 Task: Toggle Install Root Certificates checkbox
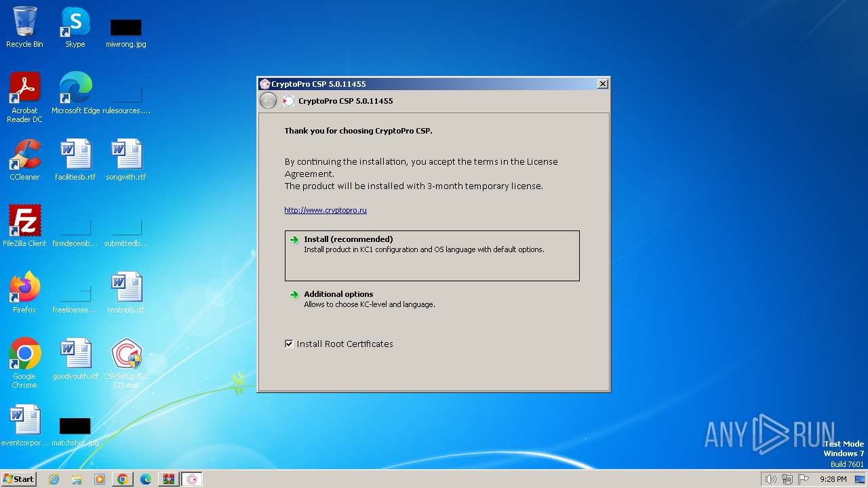pyautogui.click(x=289, y=344)
